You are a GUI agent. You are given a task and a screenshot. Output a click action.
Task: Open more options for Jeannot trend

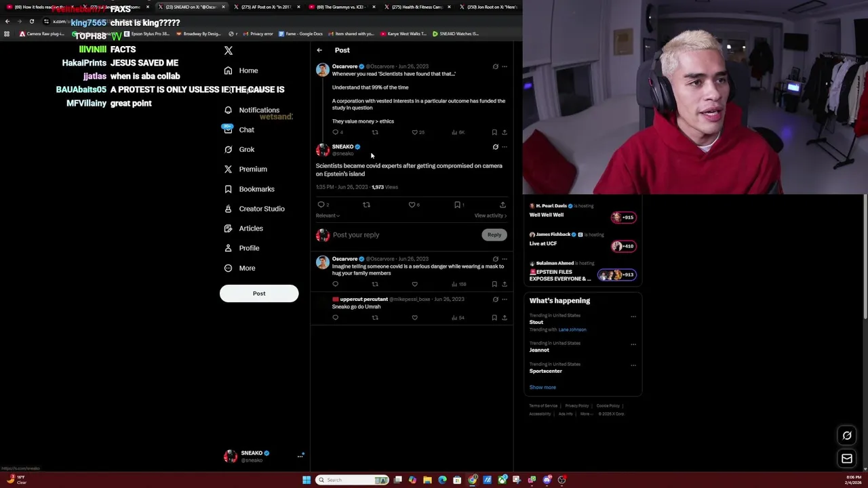click(633, 344)
